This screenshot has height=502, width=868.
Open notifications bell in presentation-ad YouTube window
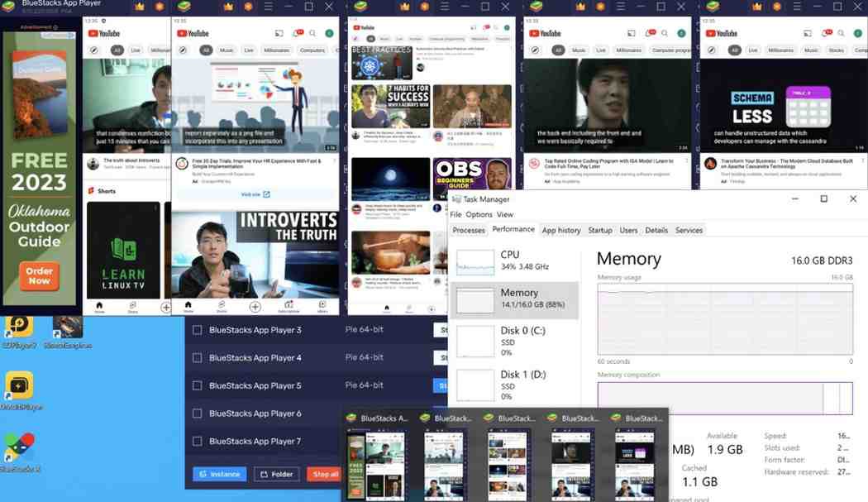pos(298,33)
